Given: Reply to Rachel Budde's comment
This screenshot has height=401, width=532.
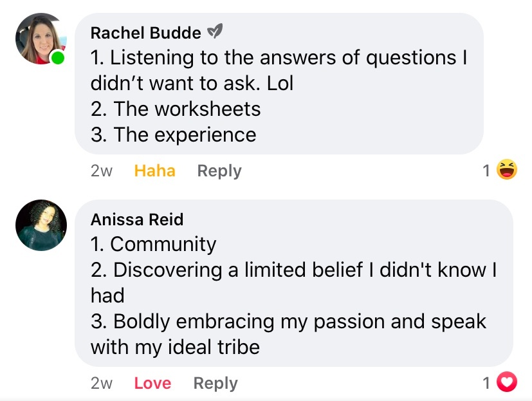Looking at the screenshot, I should [219, 171].
